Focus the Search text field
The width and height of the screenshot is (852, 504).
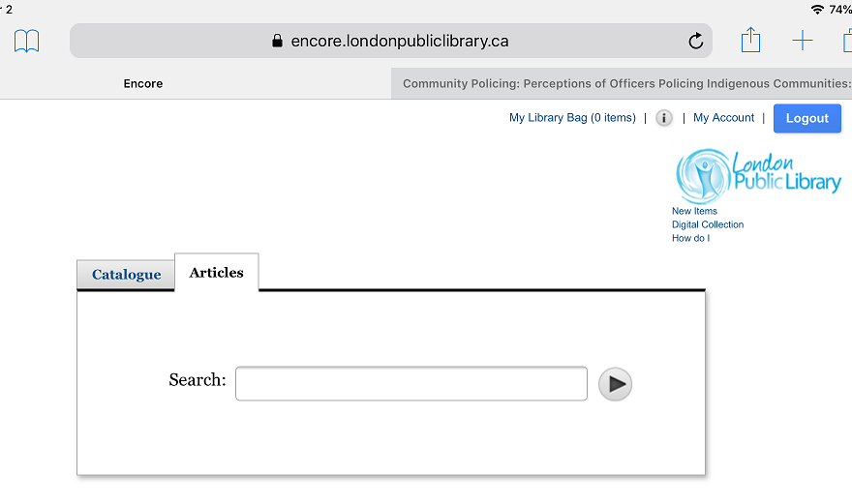pos(411,384)
